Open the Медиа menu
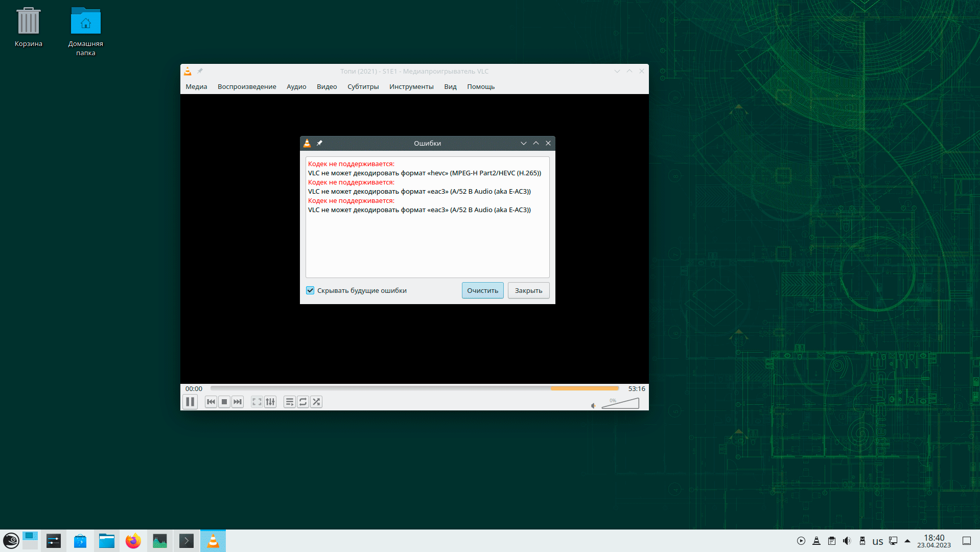Screen dimensions: 980x552 coord(196,87)
